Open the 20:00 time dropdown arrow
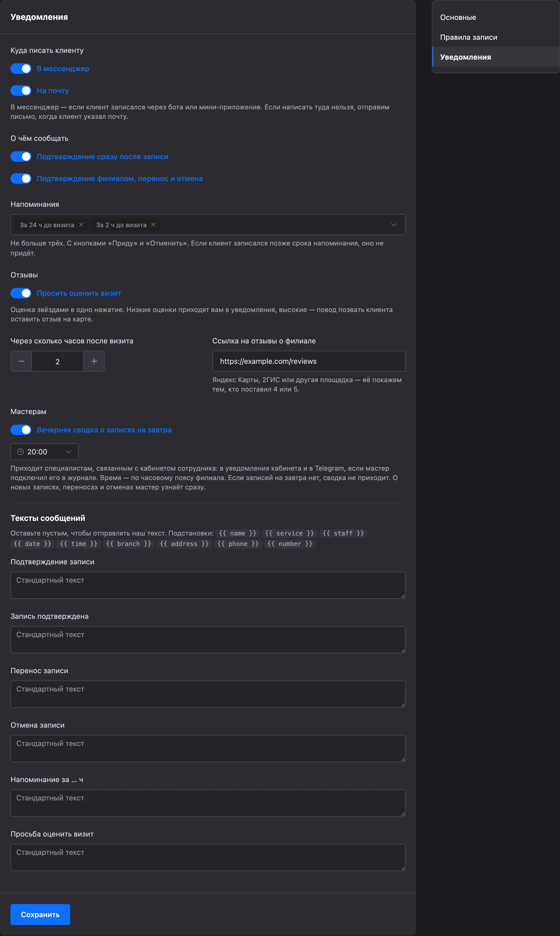 point(68,452)
